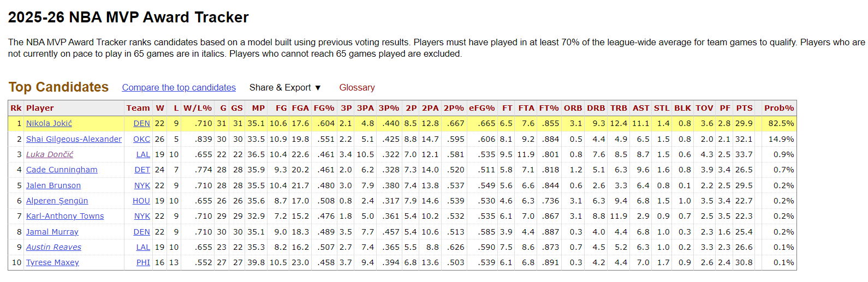Viewport: 868px width, 282px height.
Task: Click the HOU team link
Action: [x=141, y=201]
